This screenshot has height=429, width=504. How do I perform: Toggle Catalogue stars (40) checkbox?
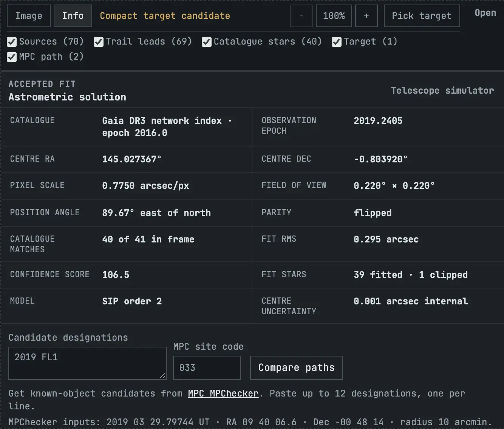pyautogui.click(x=207, y=42)
